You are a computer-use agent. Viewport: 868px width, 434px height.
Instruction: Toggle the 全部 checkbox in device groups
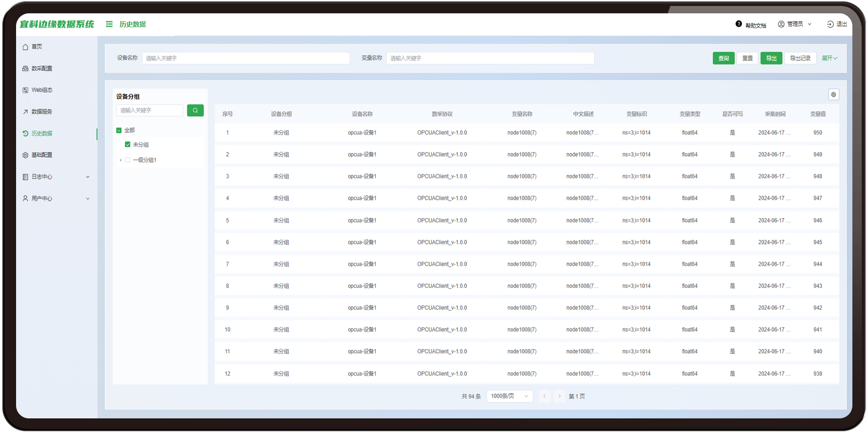119,130
